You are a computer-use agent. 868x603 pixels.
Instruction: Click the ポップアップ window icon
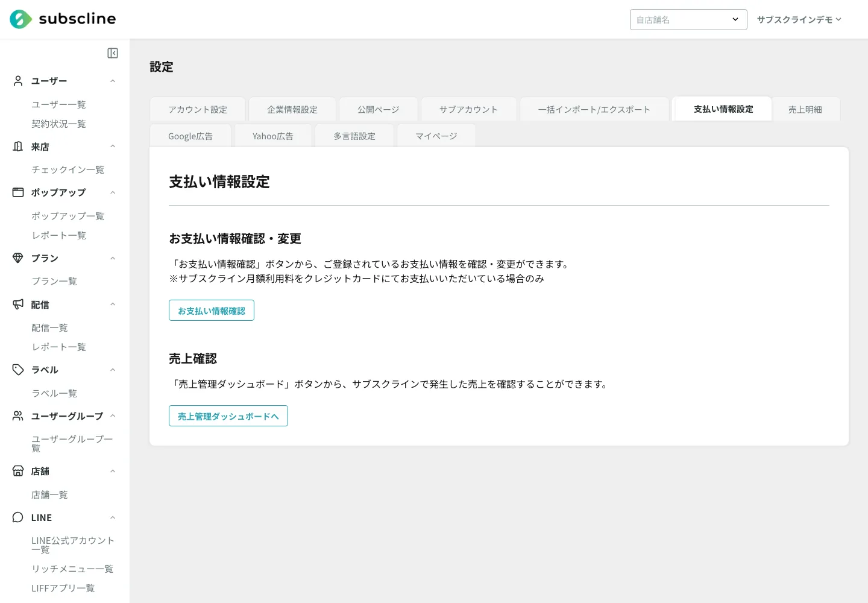tap(18, 192)
